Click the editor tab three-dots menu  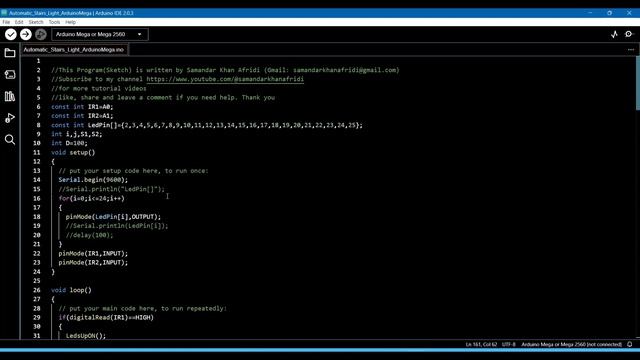tap(631, 49)
